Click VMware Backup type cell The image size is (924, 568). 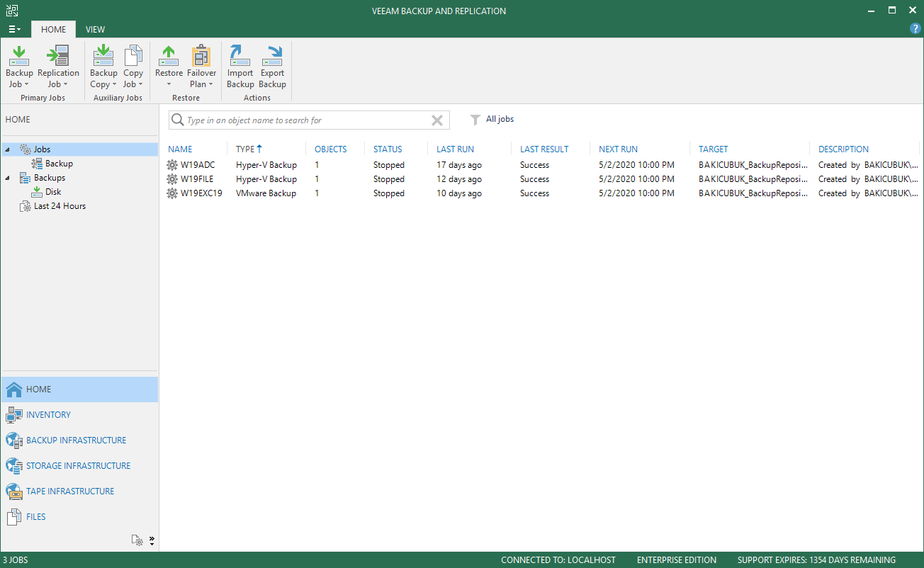click(x=266, y=193)
